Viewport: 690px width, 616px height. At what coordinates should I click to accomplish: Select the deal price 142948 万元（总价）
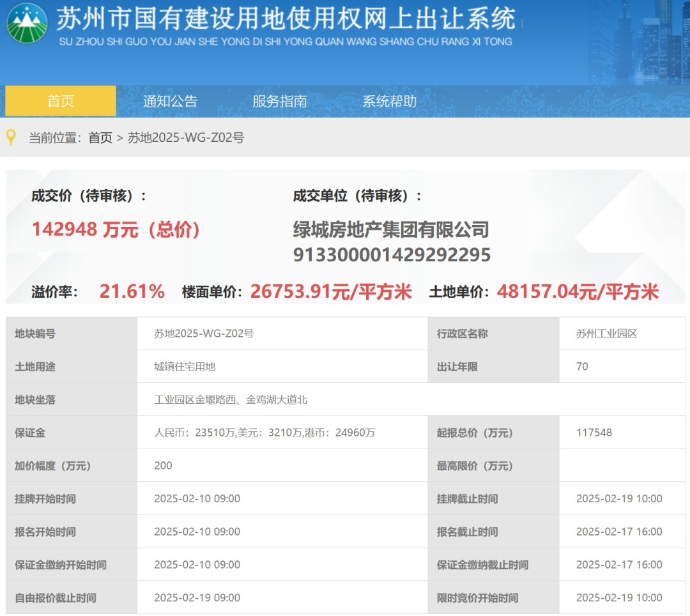(116, 229)
